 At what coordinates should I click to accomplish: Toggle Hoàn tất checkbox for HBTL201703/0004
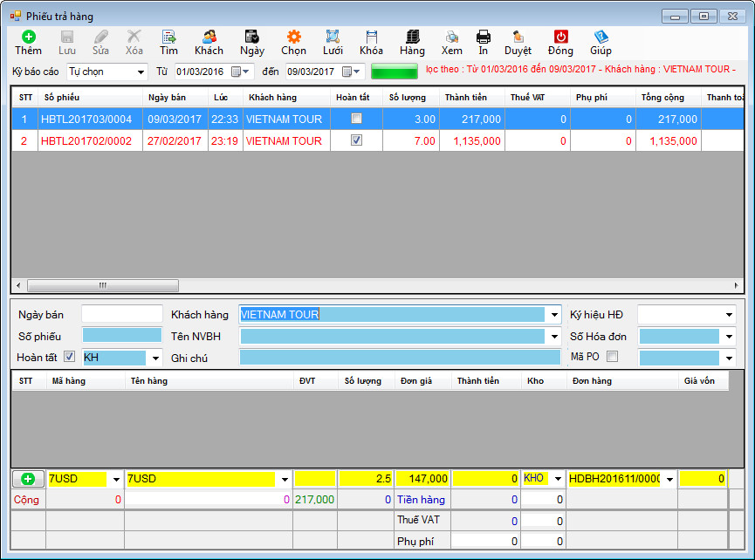coord(356,119)
